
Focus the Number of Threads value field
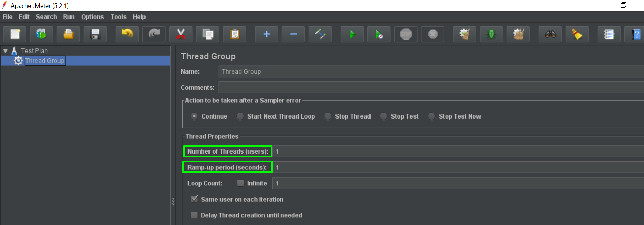(458, 151)
